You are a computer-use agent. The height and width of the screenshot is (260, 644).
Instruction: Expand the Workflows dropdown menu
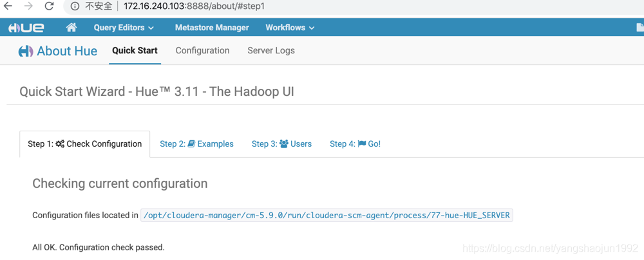pyautogui.click(x=290, y=28)
